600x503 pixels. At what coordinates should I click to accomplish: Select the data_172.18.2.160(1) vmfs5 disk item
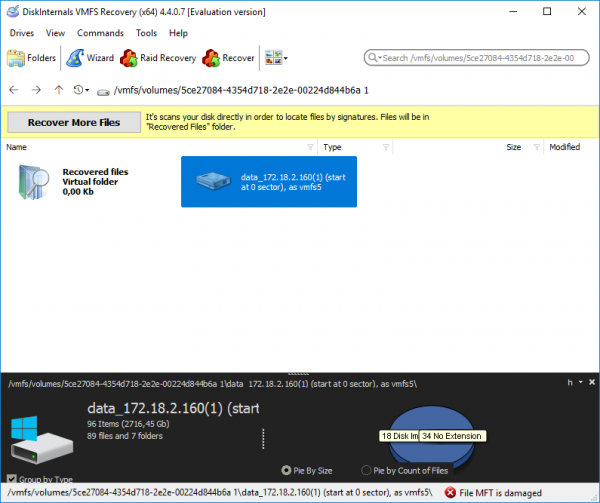pyautogui.click(x=268, y=181)
